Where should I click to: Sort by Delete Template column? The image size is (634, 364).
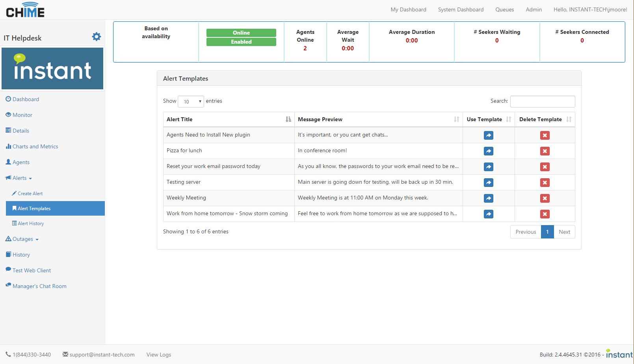click(545, 119)
